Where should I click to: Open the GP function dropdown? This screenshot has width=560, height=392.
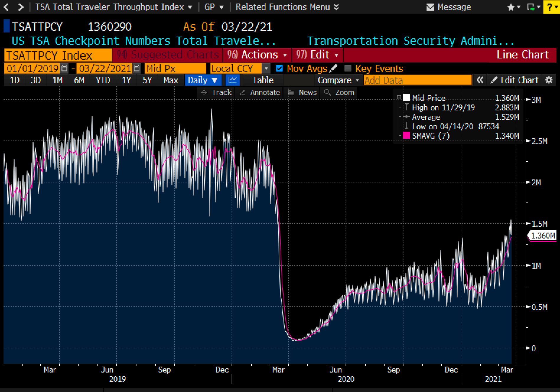(214, 7)
